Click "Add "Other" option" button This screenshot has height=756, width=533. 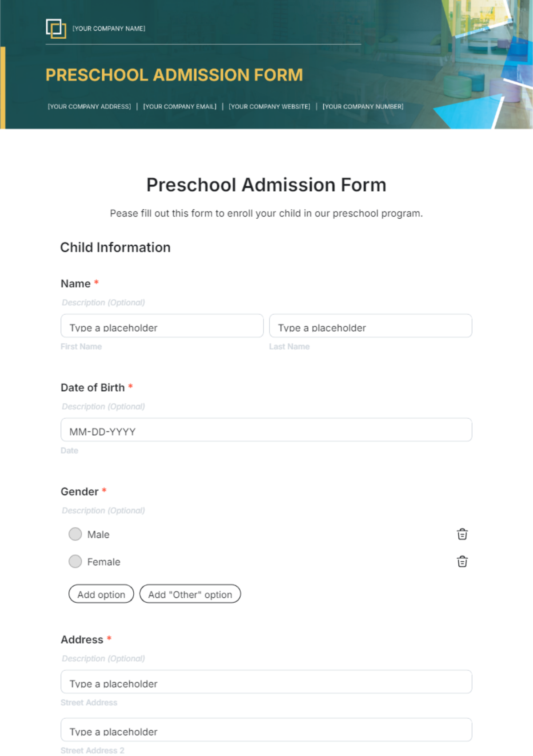(190, 594)
